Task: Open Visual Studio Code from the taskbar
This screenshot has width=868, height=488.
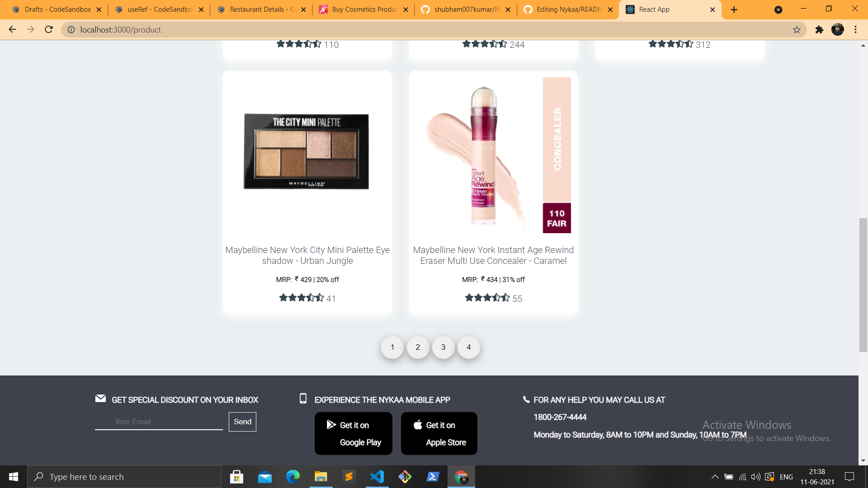Action: point(377,477)
